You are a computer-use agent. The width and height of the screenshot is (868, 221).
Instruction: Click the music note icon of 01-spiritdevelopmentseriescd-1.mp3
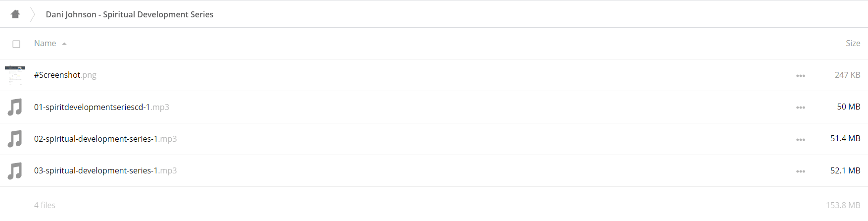(x=15, y=107)
